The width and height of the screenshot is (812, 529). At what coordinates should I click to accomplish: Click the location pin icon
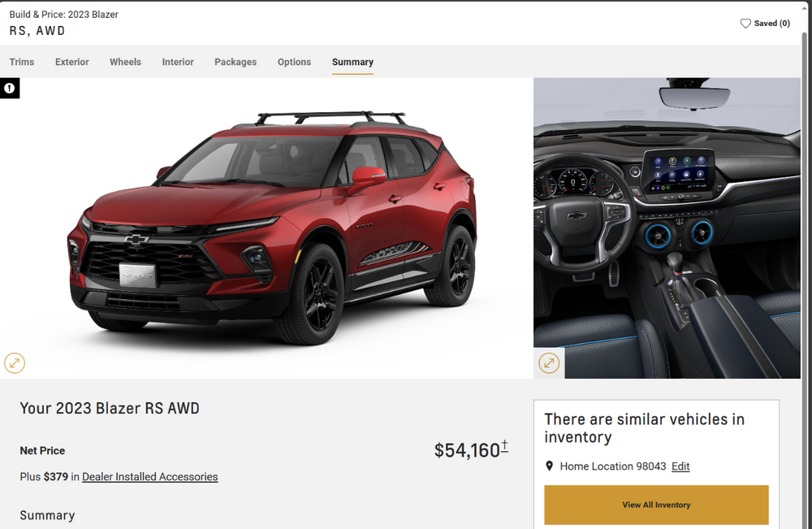(x=550, y=466)
